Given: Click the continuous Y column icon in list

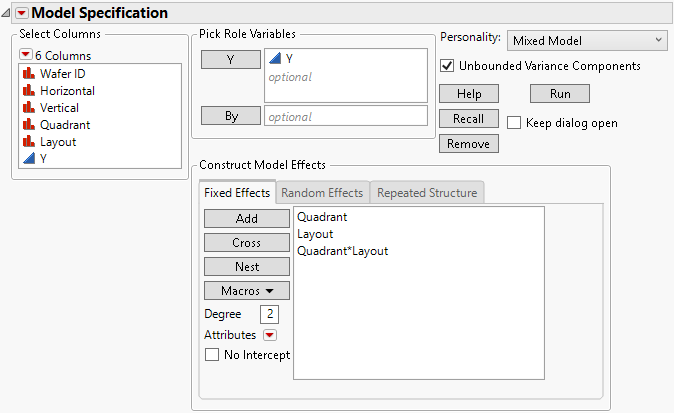Looking at the screenshot, I should 28,159.
